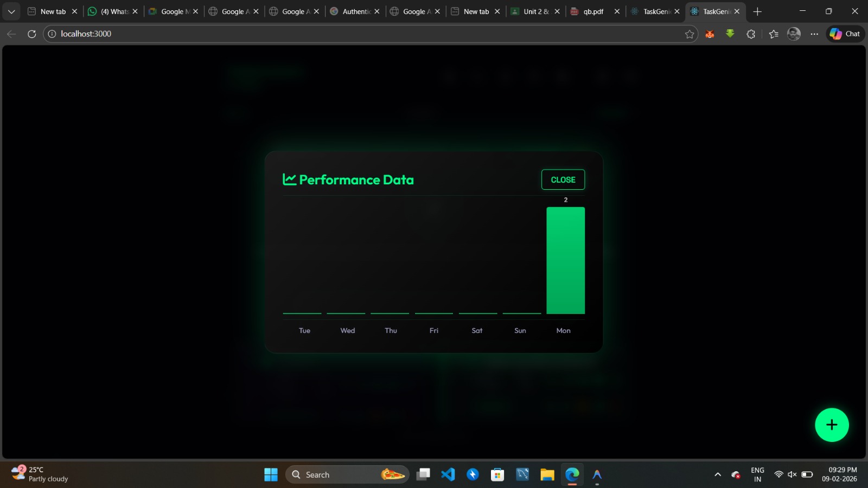
Task: Close the Performance Data modal with CLOSE
Action: 563,179
